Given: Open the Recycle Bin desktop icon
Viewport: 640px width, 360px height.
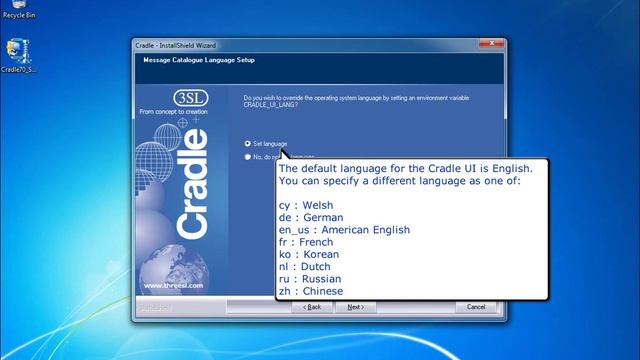Looking at the screenshot, I should click(19, 10).
